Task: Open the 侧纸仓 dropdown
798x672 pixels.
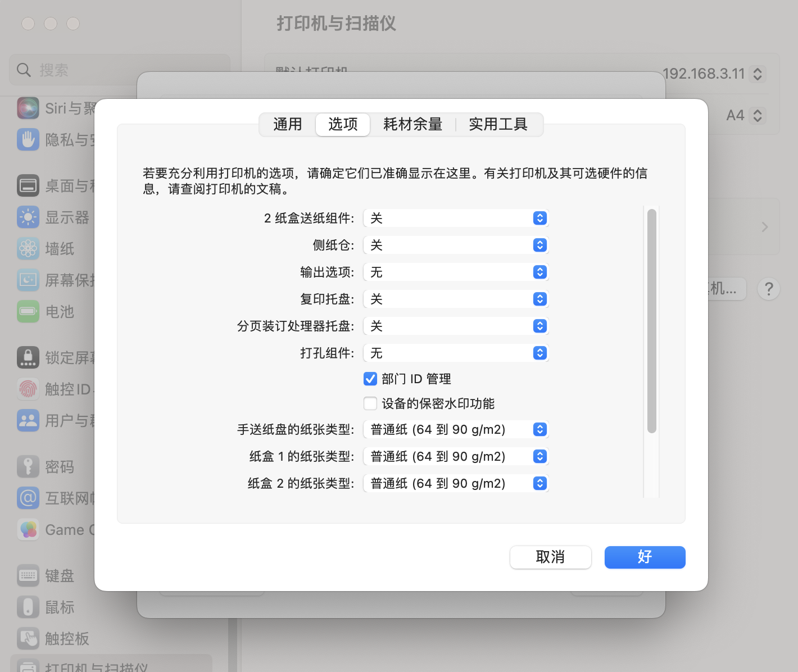Action: click(456, 245)
